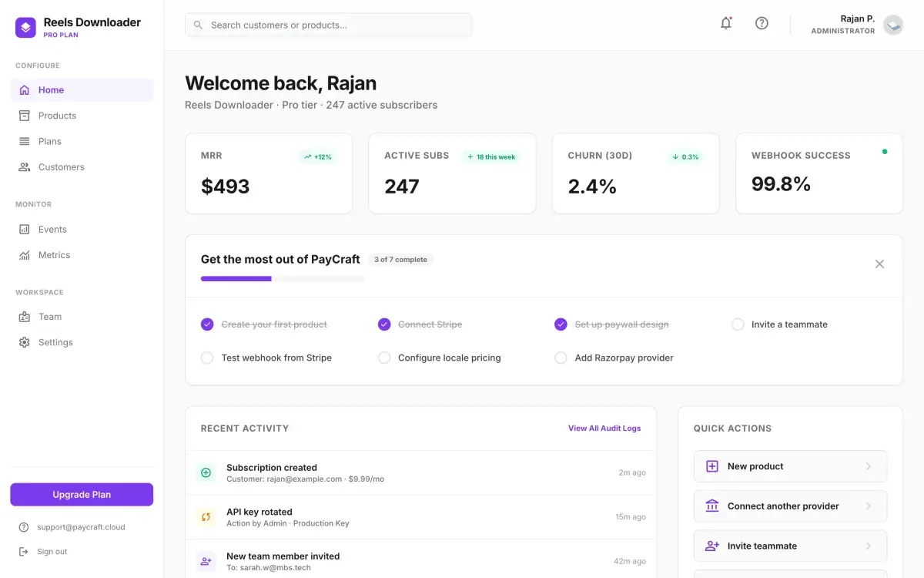Click the New team member invited icon
This screenshot has height=578, width=924.
point(206,561)
